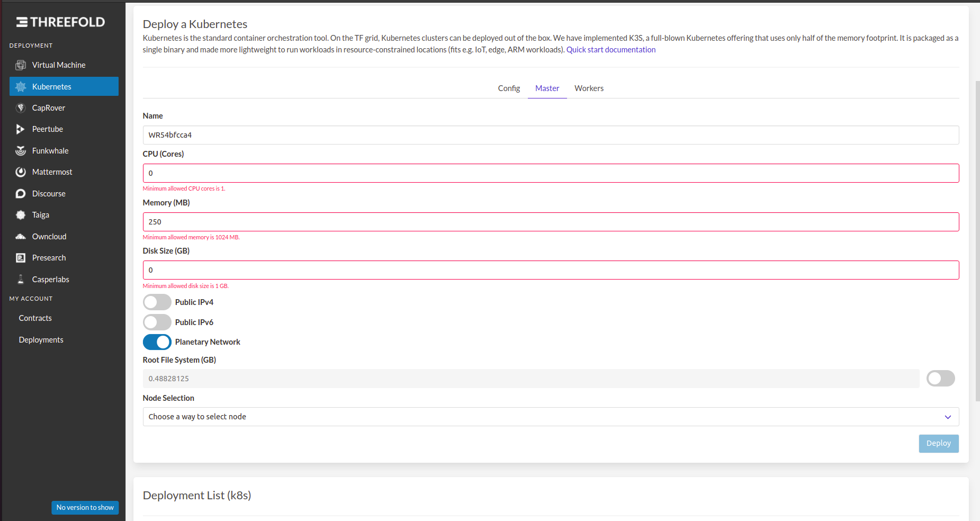Open CapRover from the sidebar
The width and height of the screenshot is (980, 521).
[48, 107]
